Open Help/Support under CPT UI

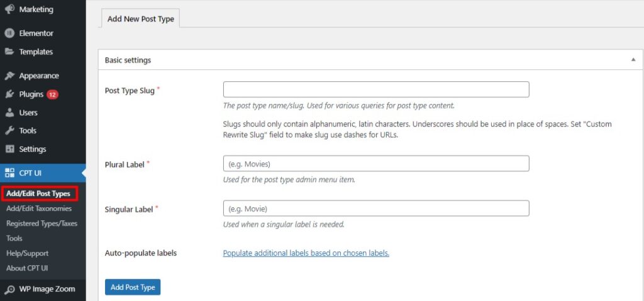(x=27, y=253)
